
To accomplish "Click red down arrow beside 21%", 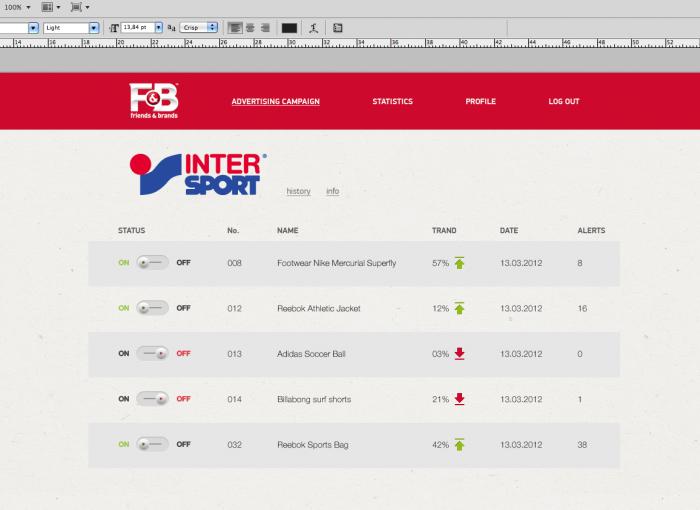I will click(459, 399).
